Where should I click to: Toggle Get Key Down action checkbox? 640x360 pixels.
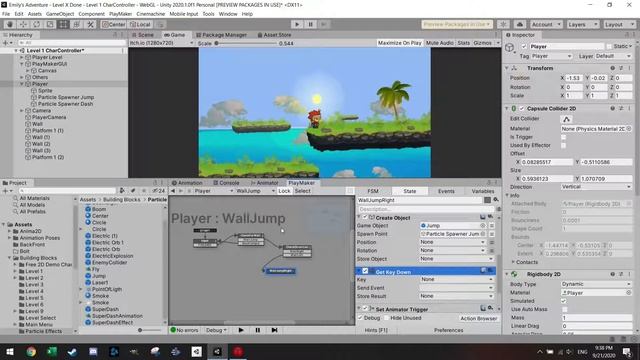click(365, 271)
